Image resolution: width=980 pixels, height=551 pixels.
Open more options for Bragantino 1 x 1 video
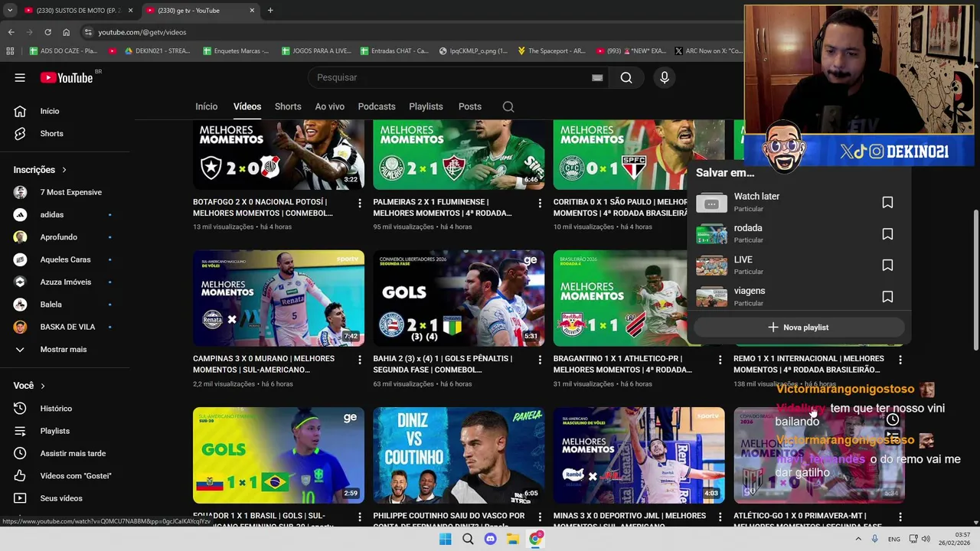pyautogui.click(x=720, y=359)
